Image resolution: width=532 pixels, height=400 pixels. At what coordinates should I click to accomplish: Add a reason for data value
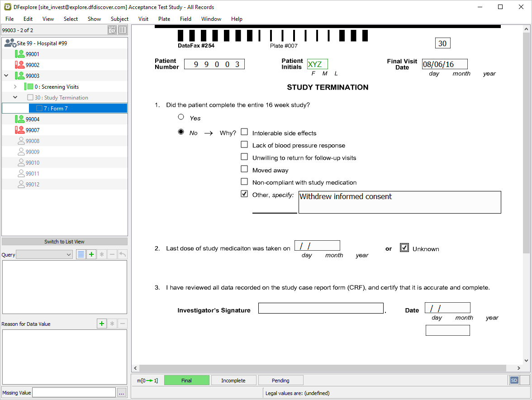coord(102,324)
